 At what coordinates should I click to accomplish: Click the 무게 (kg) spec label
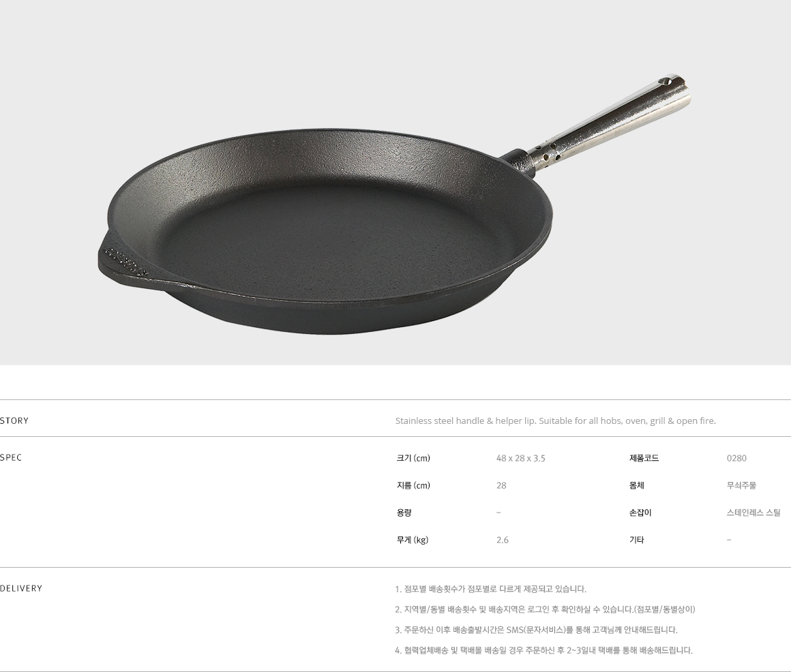(412, 540)
